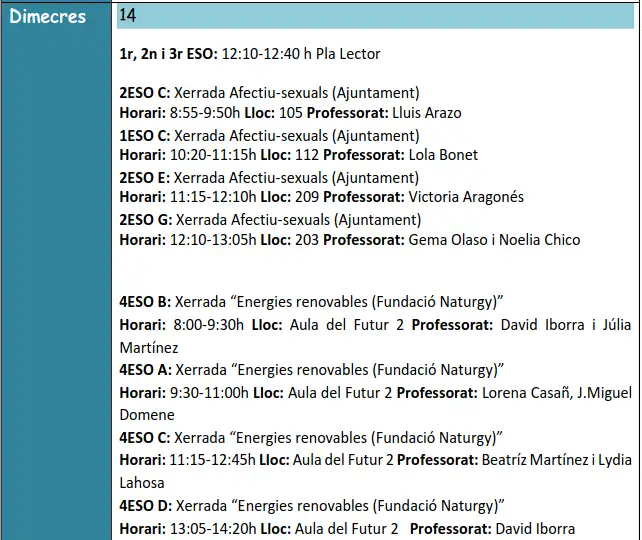Click the 1ESO C Xerrada entry
The height and width of the screenshot is (540, 642).
pos(269,135)
